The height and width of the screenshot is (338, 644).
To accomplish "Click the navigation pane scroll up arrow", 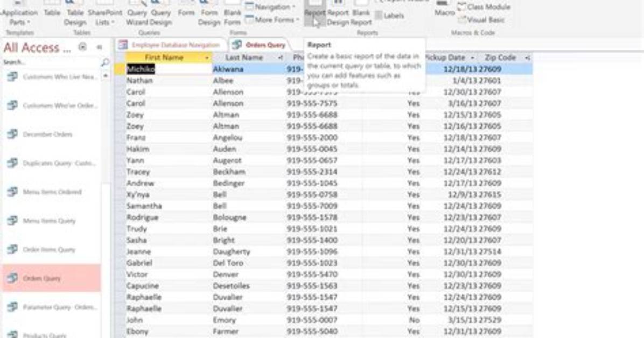I will [105, 76].
